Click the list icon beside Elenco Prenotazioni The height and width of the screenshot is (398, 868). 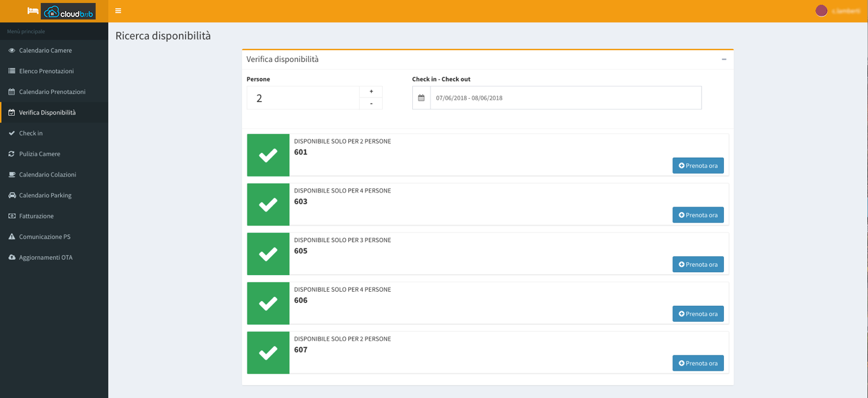click(x=12, y=71)
